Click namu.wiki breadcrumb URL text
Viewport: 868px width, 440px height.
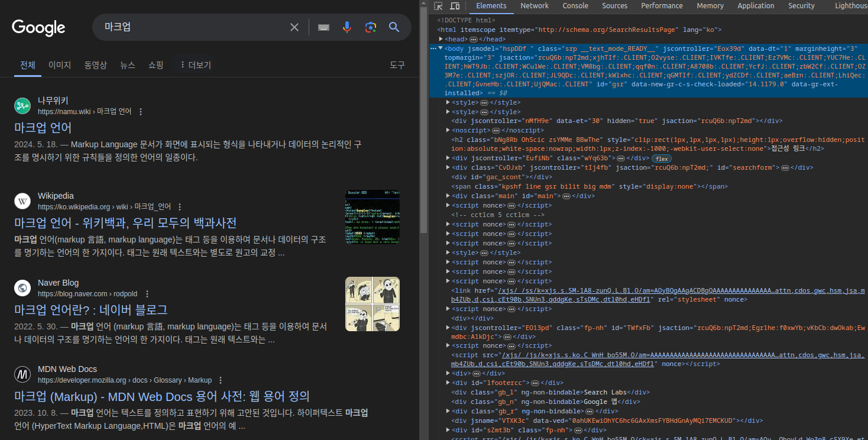point(85,112)
